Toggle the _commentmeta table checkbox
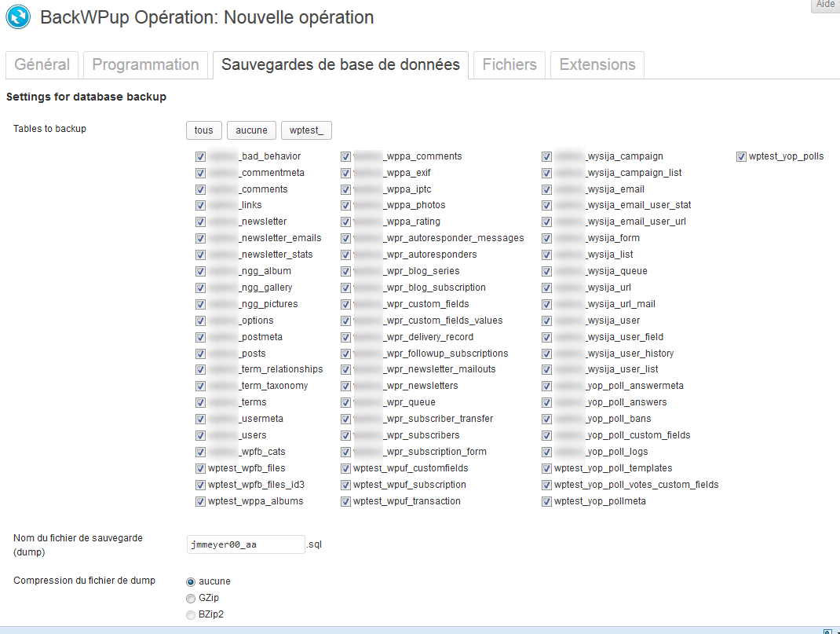Image resolution: width=840 pixels, height=634 pixels. (200, 173)
